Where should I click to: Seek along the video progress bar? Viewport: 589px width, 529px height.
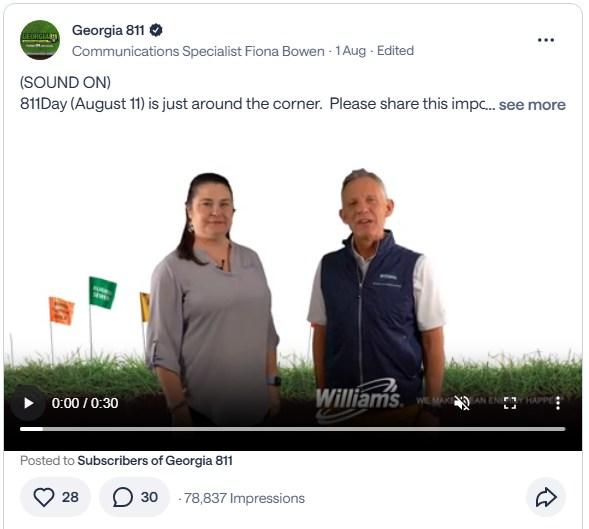point(293,429)
